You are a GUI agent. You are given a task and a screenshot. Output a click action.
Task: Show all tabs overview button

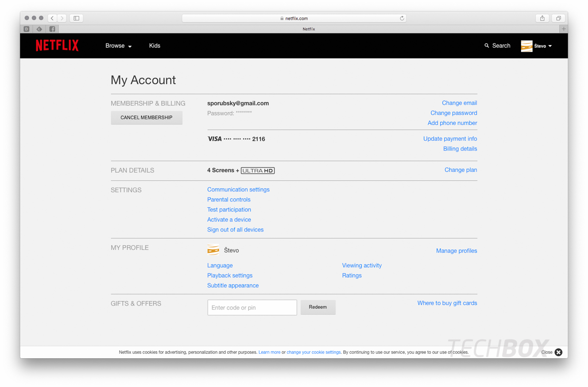(x=558, y=18)
